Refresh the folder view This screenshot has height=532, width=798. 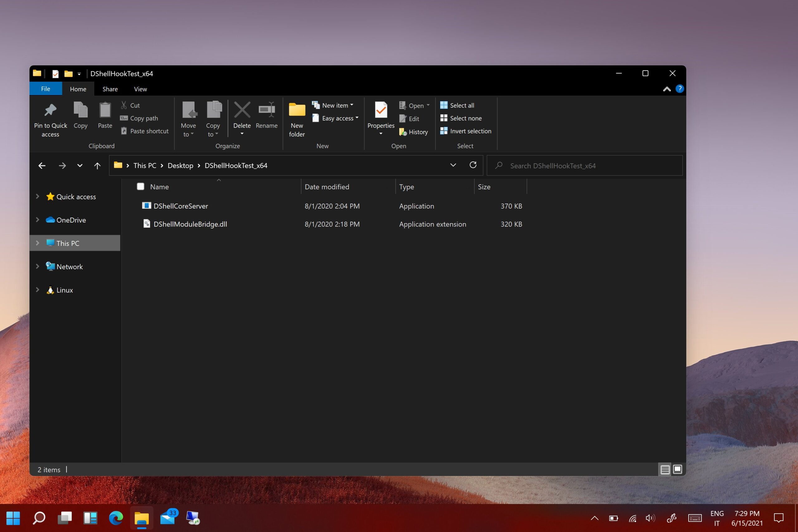(473, 165)
